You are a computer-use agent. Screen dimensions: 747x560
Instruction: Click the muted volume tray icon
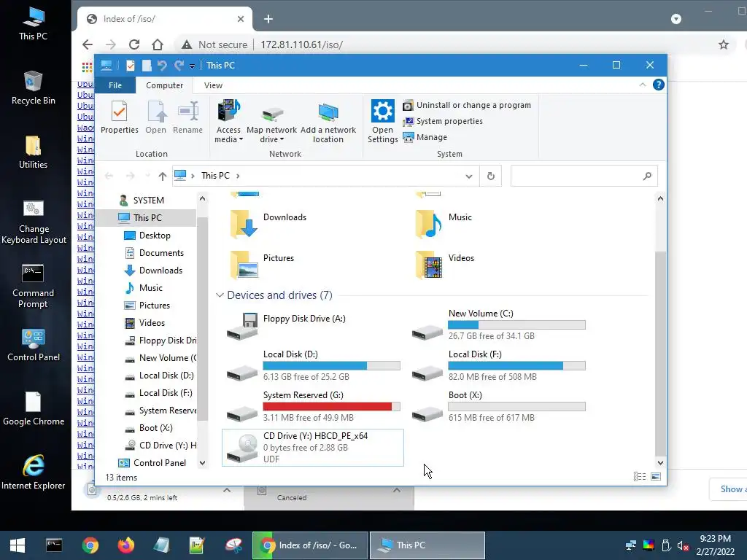coord(683,545)
